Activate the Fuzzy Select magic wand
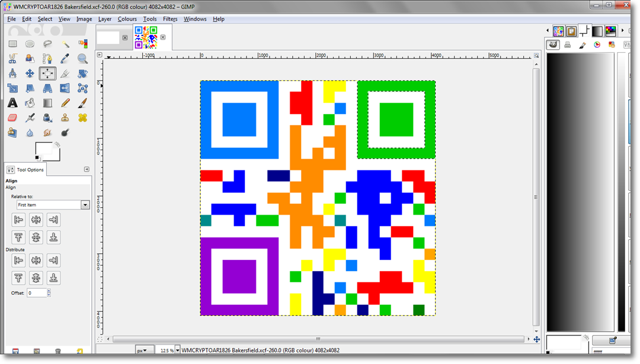Screen dimensions: 640x364 tap(65, 44)
